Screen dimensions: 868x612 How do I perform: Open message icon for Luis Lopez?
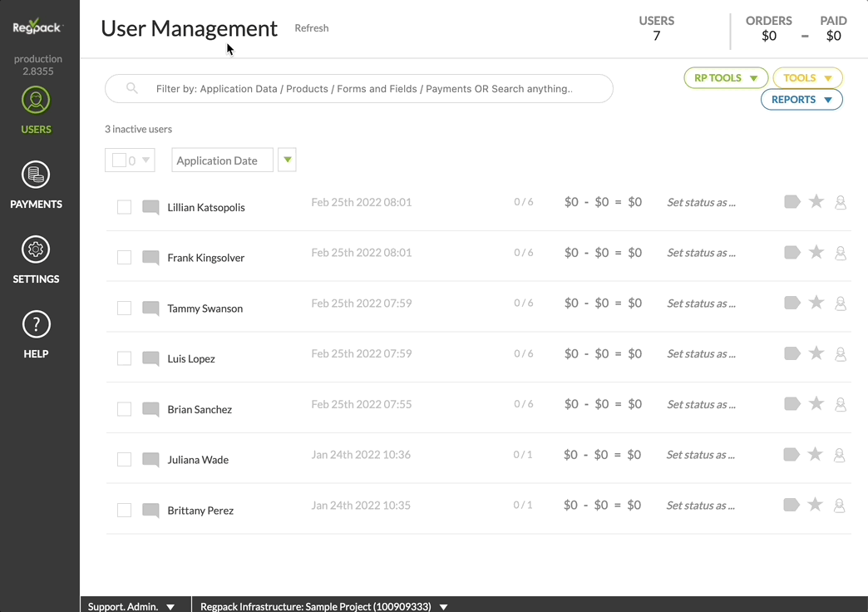150,359
